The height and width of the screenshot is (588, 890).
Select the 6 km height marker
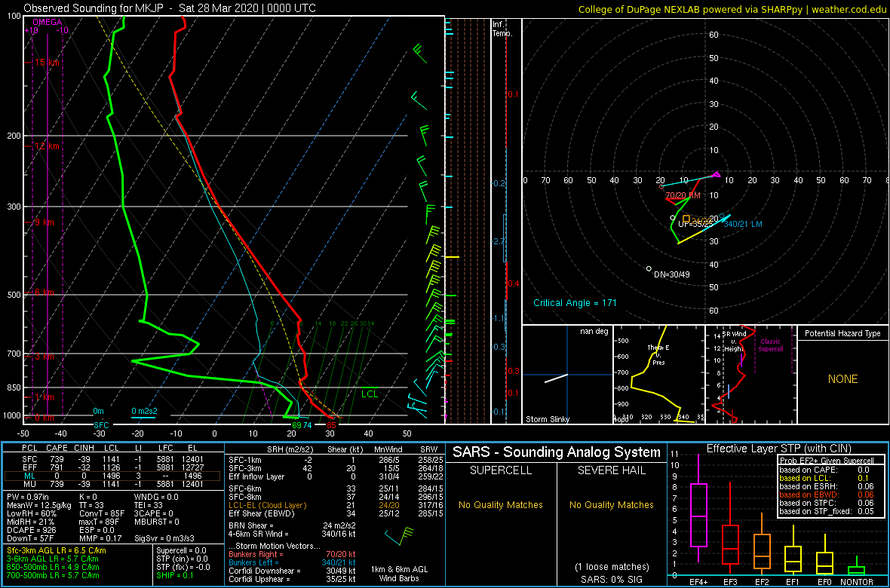click(x=40, y=292)
